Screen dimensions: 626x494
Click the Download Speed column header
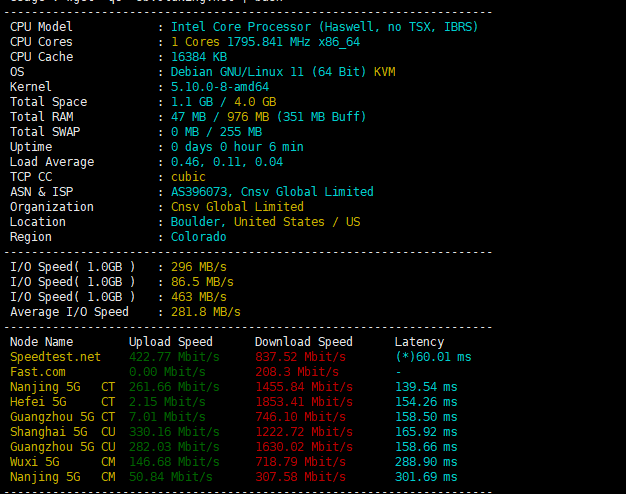point(304,342)
